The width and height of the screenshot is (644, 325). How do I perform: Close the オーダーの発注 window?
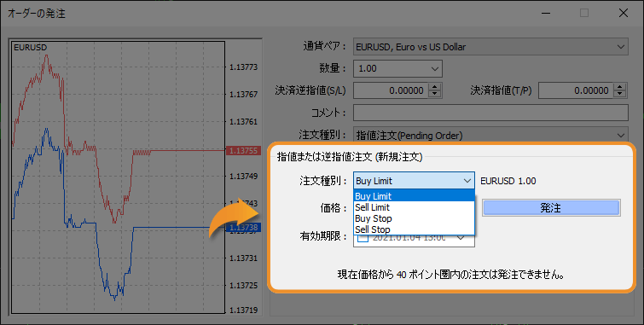pyautogui.click(x=623, y=13)
